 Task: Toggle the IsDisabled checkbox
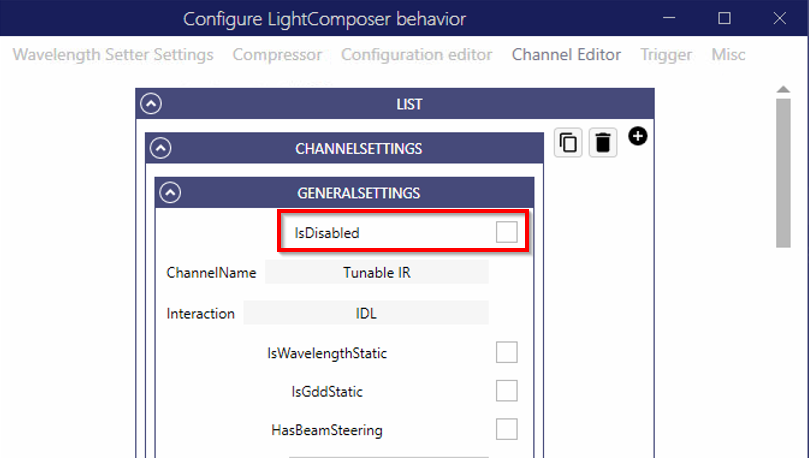click(507, 232)
